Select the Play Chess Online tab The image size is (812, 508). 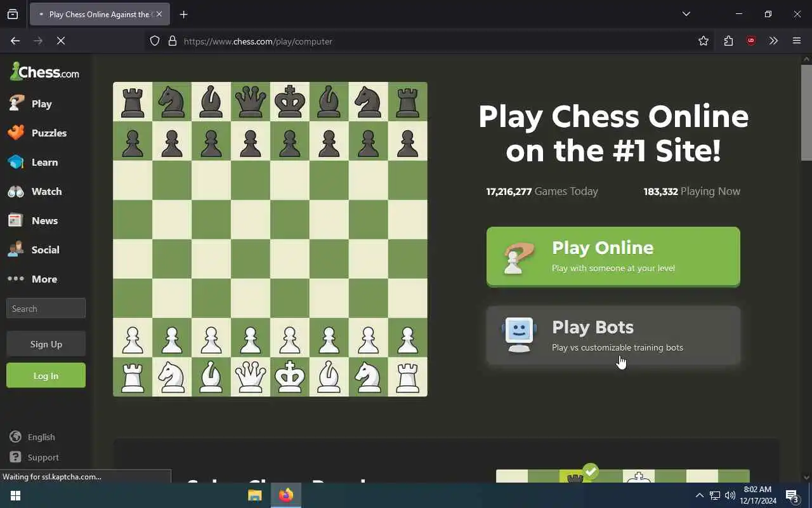click(x=100, y=14)
